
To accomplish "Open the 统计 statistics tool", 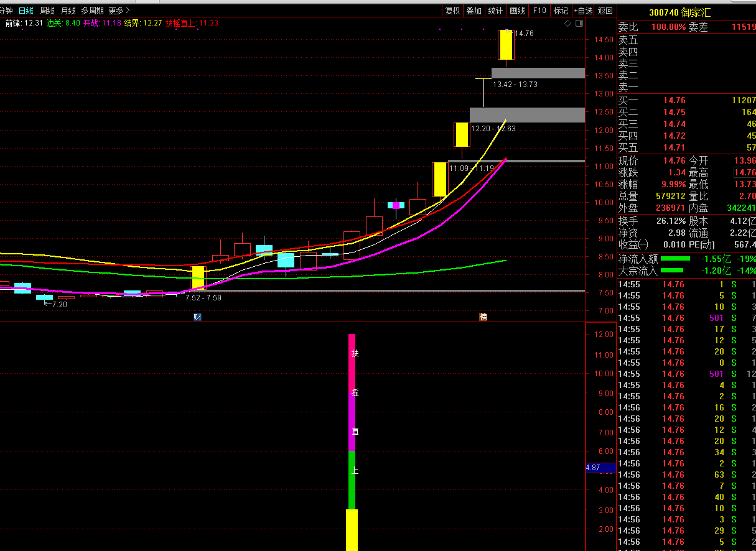I will point(495,11).
